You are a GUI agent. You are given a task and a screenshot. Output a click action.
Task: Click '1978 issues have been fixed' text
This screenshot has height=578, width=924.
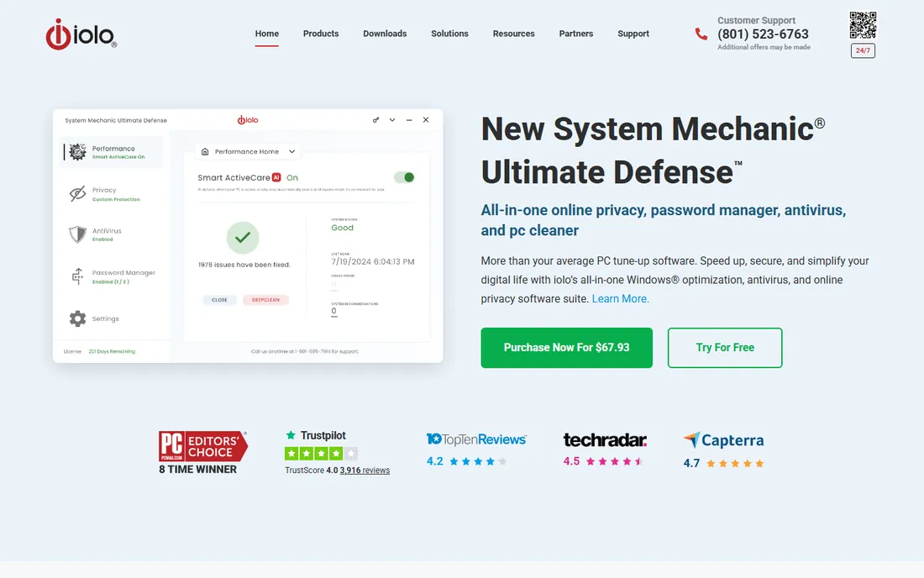point(244,265)
